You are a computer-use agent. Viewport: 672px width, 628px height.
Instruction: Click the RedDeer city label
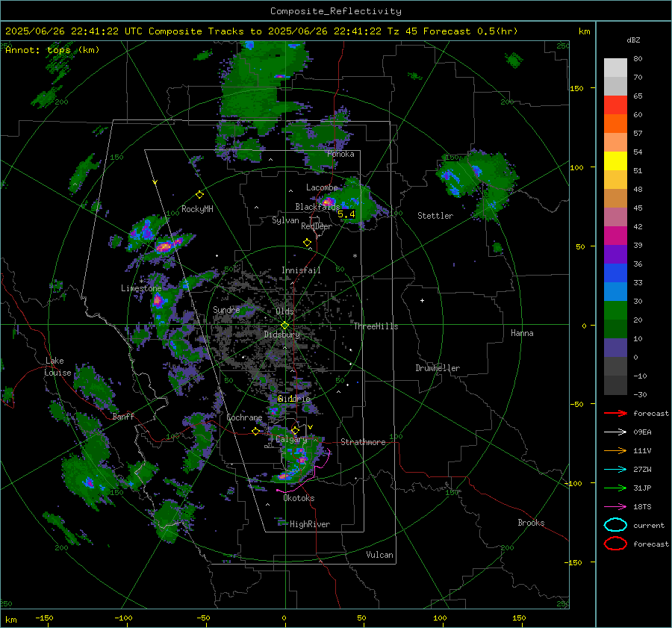pos(317,226)
